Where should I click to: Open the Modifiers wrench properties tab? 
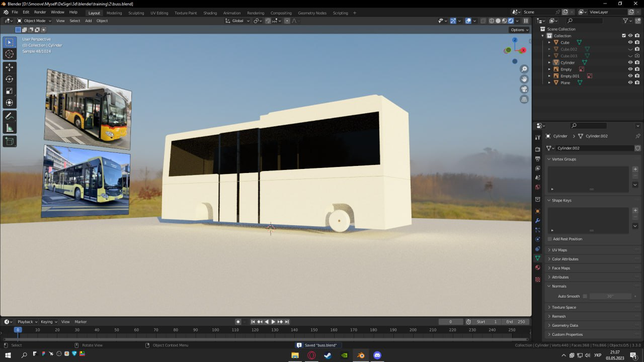point(537,220)
